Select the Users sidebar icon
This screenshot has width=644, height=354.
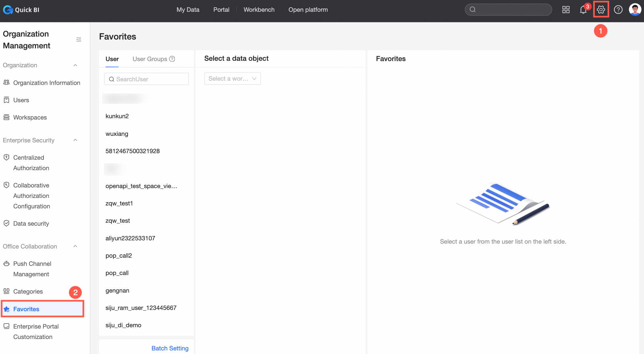click(x=7, y=100)
